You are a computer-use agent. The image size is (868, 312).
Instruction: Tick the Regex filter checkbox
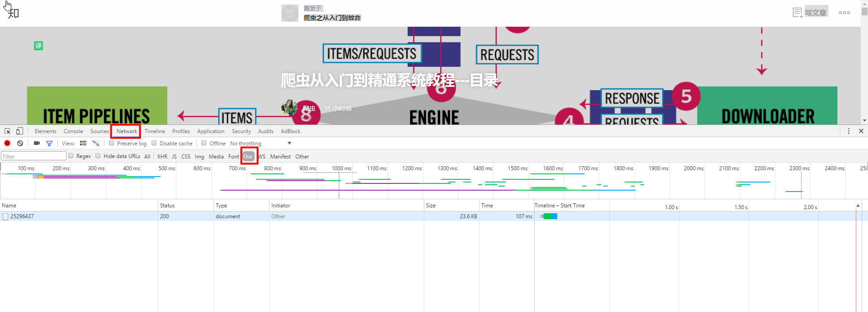pos(71,156)
